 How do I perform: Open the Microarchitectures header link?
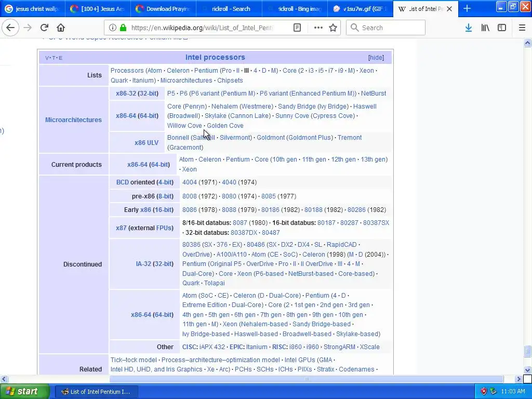pyautogui.click(x=73, y=120)
